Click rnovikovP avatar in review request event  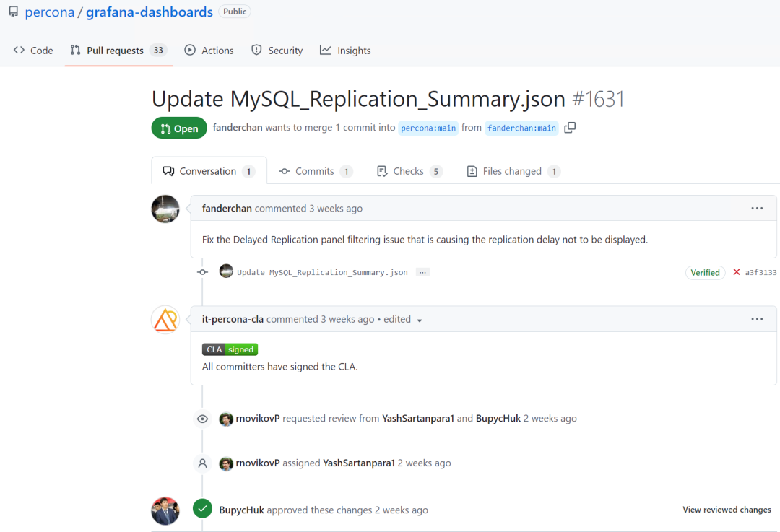click(x=226, y=419)
